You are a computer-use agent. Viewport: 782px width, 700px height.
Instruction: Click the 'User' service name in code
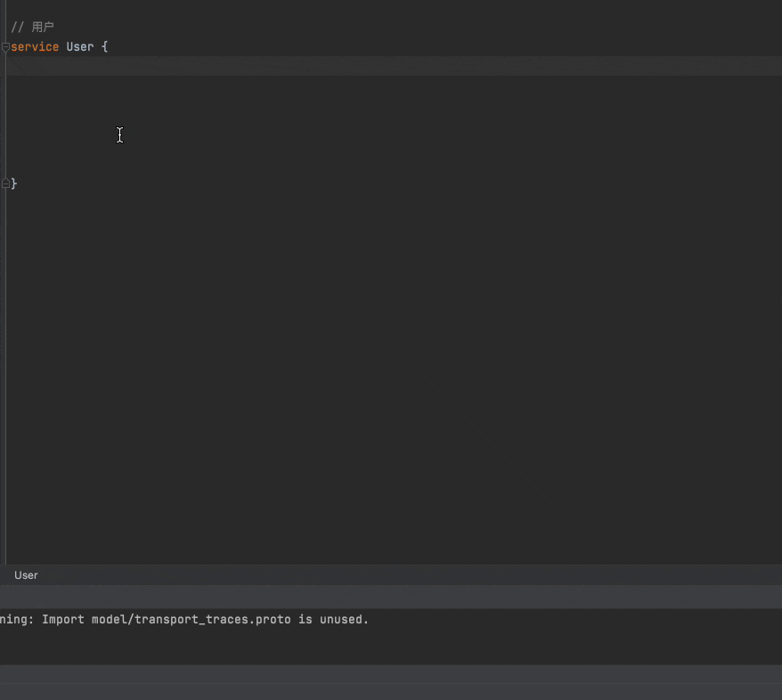80,47
